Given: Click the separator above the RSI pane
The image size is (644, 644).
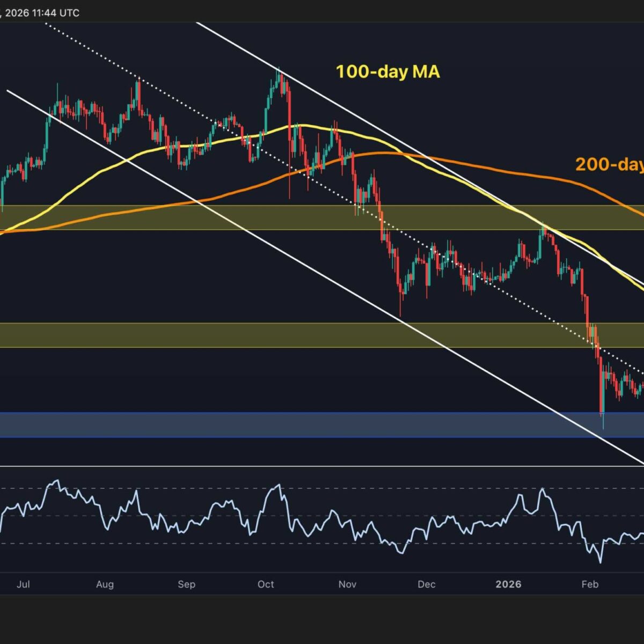Looking at the screenshot, I should coord(322,466).
